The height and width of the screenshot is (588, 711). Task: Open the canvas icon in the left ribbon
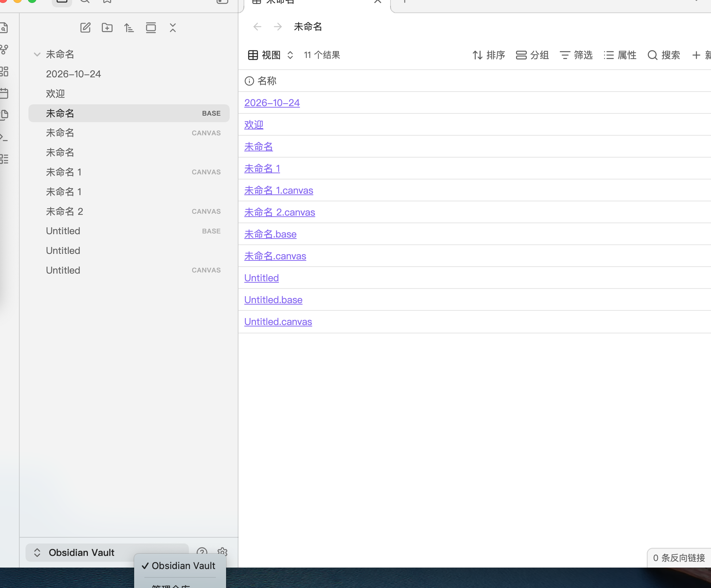(4, 71)
